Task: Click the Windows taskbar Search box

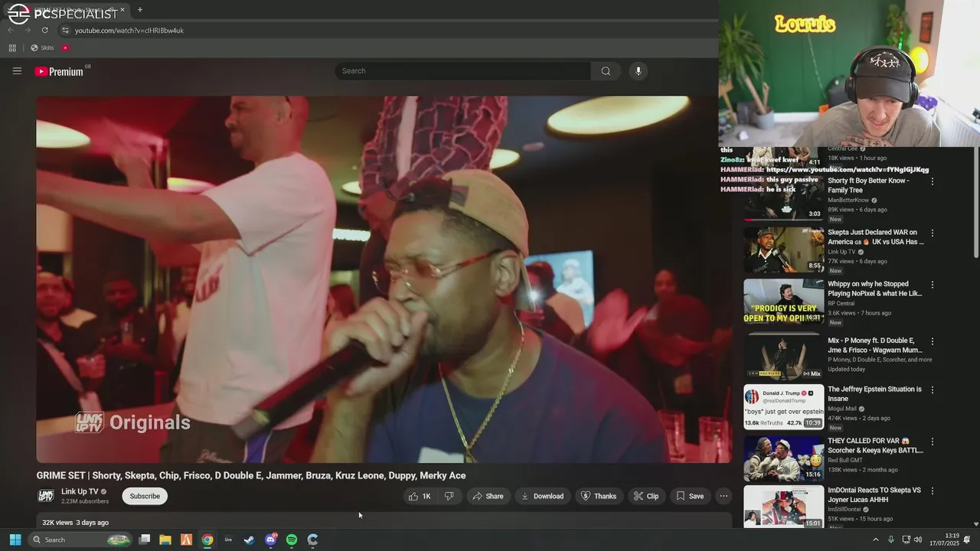Action: click(x=80, y=540)
